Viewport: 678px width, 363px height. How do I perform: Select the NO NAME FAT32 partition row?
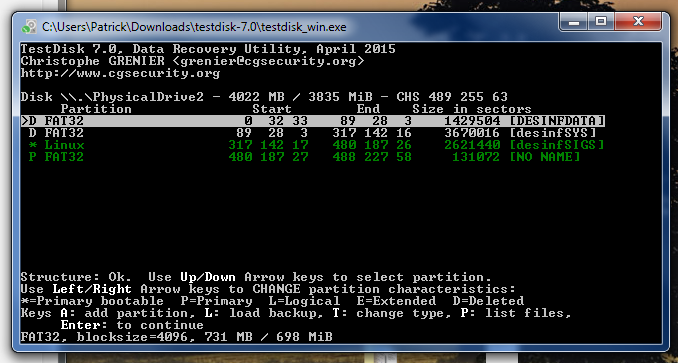coord(304,157)
